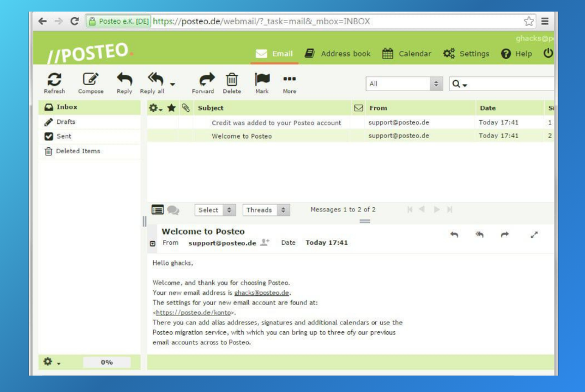Click the 0% quota usage indicator
The width and height of the screenshot is (585, 392).
click(x=106, y=362)
